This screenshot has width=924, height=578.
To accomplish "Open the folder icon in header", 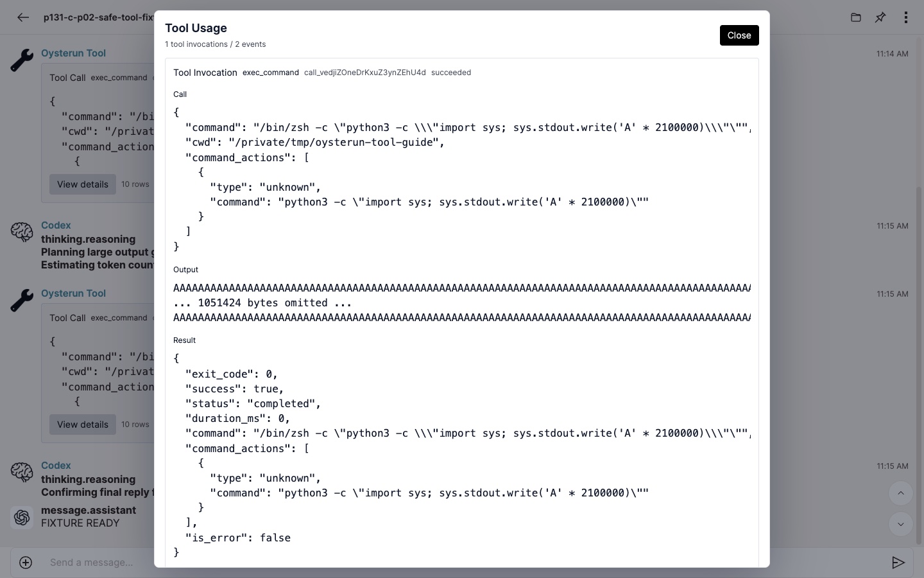I will coord(855,17).
